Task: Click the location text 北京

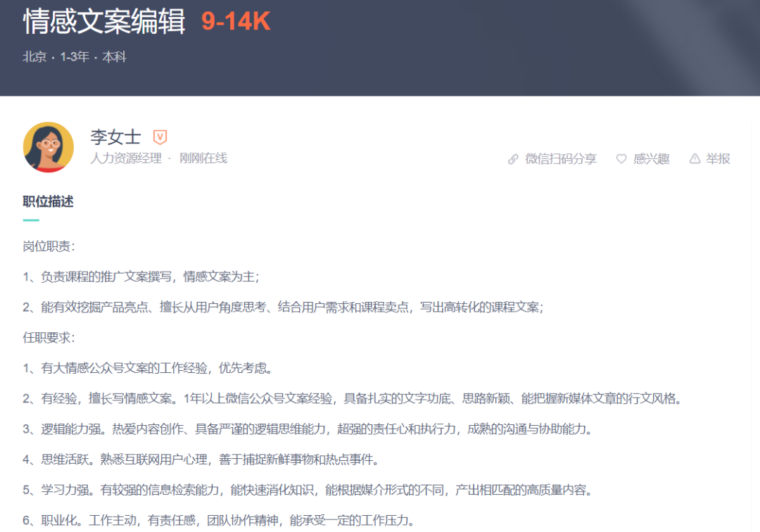Action: tap(35, 57)
